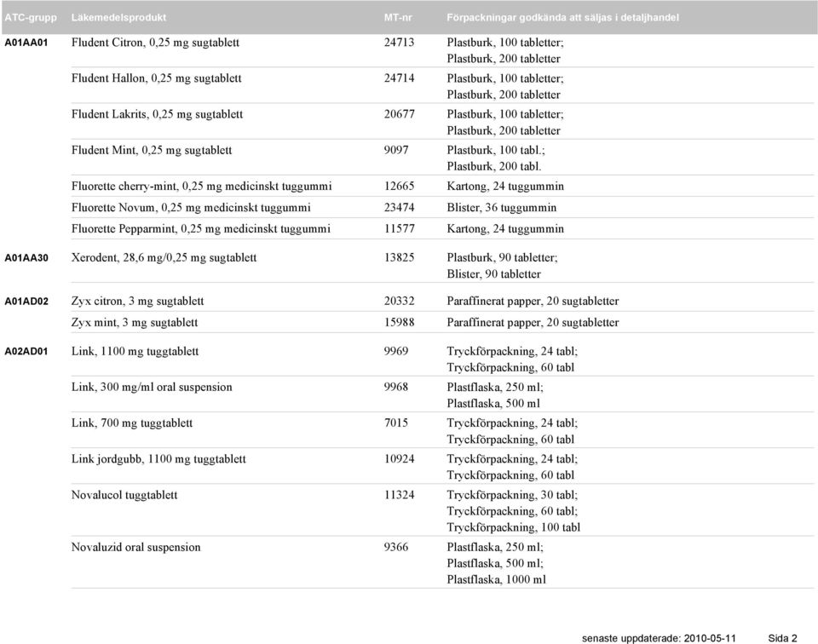
Task: Click Link, 300 mg/ml oral suspension
Action: 152,388
